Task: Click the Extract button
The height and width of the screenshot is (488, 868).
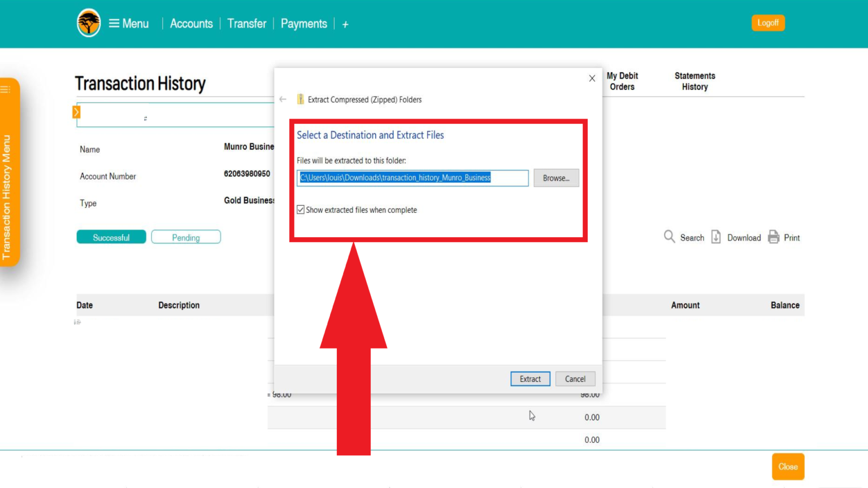Action: pyautogui.click(x=530, y=378)
